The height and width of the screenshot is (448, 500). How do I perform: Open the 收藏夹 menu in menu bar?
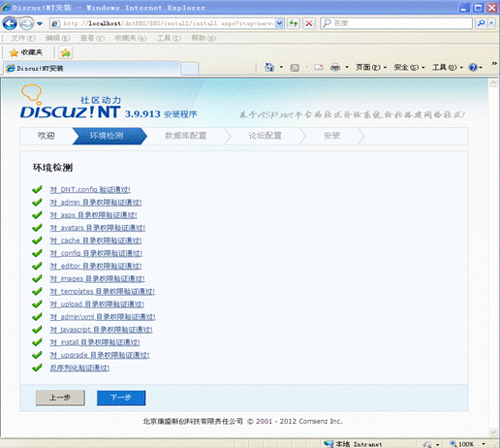[131, 38]
